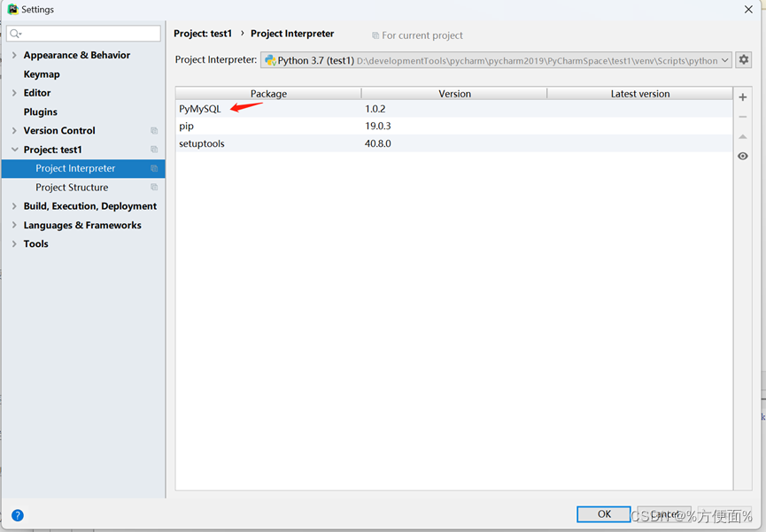This screenshot has width=766, height=532.
Task: Click the copy icon beside Project: test1
Action: (154, 150)
